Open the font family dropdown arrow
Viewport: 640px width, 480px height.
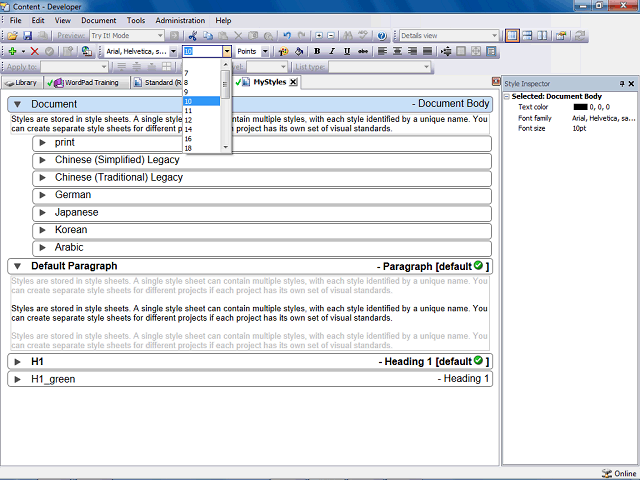click(x=173, y=51)
